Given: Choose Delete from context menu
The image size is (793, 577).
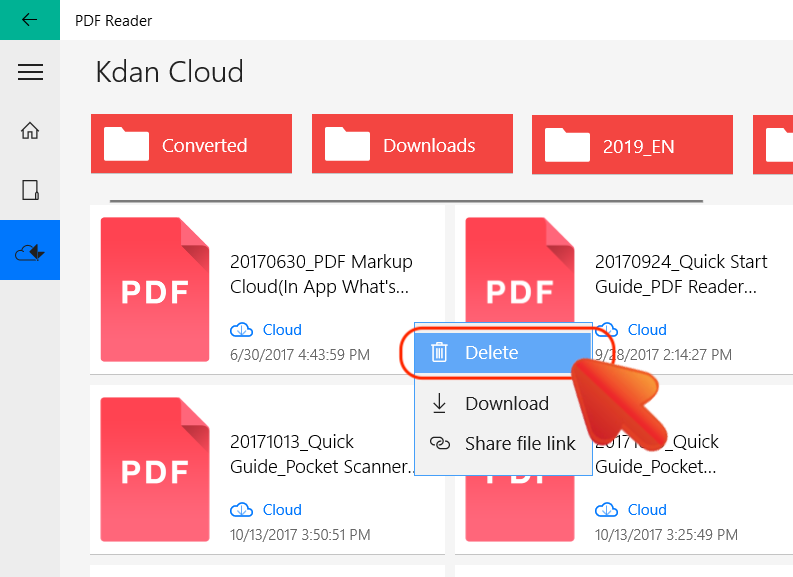Looking at the screenshot, I should tap(503, 352).
